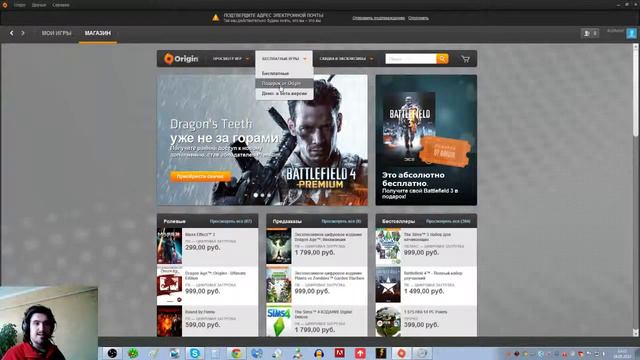Click the 599,00 руб. price
Viewport: 640px width, 360px height.
[x=202, y=325]
